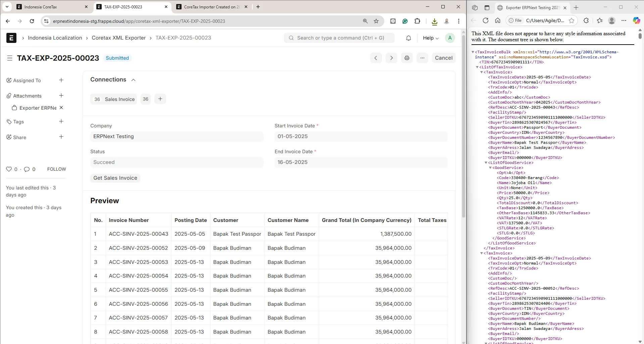Click the Chrome address bar URL
This screenshot has width=644, height=344.
(139, 21)
